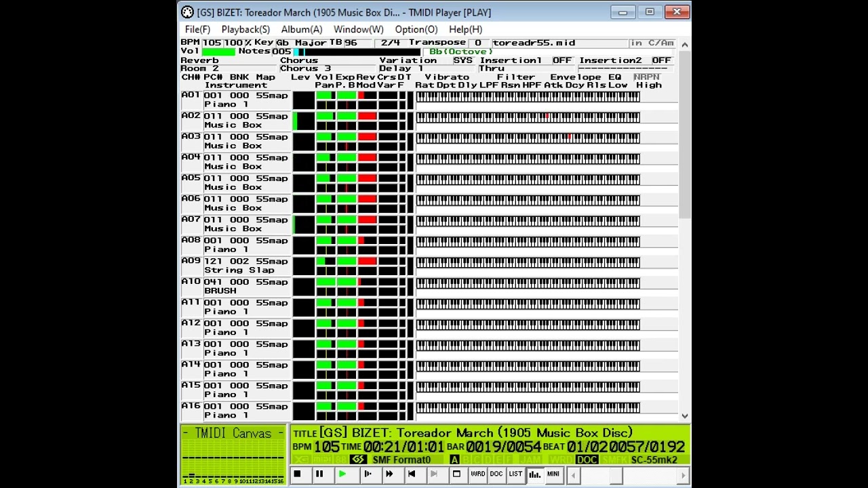Screen dimensions: 868x488
Task: Click the left arrow of position scrollbar
Action: pyautogui.click(x=574, y=476)
